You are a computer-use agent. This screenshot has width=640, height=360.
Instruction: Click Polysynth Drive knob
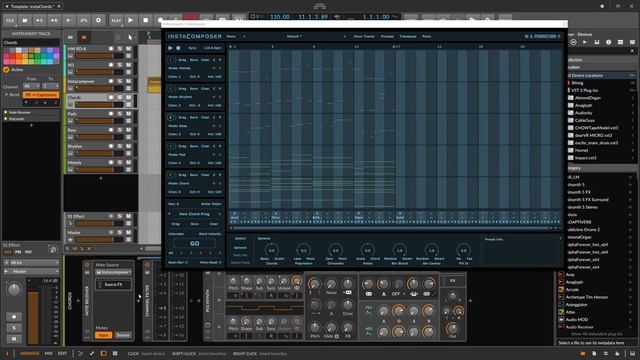pos(347,305)
